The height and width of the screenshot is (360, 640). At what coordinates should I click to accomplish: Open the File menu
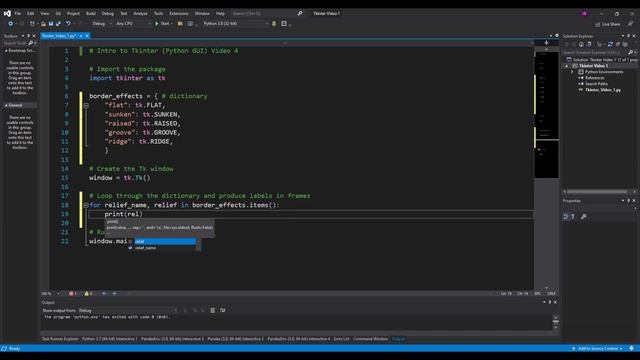coord(18,13)
